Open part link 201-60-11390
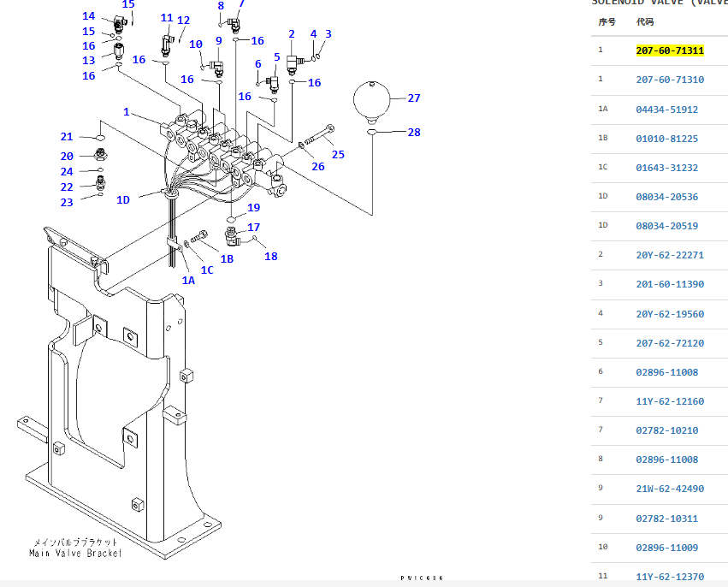 [670, 284]
